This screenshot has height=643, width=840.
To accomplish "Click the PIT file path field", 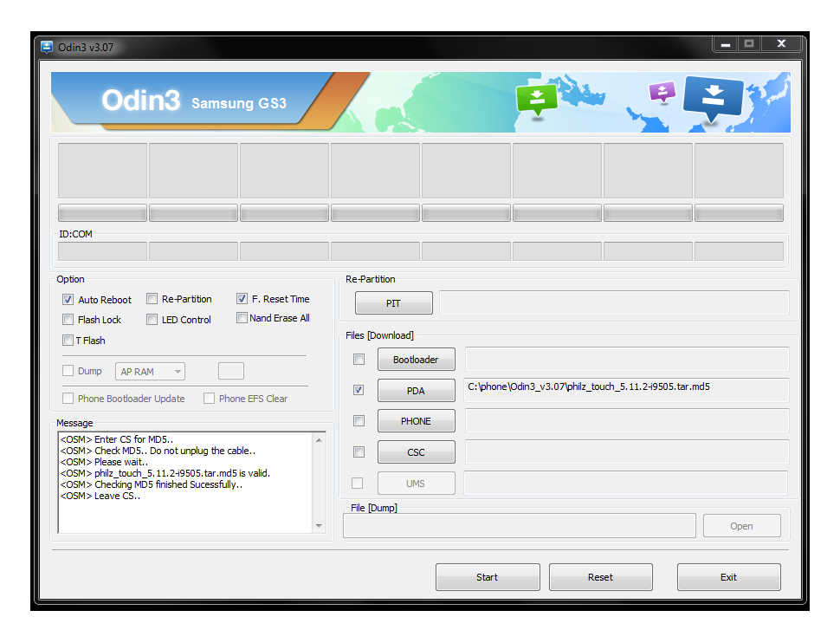I will (615, 303).
